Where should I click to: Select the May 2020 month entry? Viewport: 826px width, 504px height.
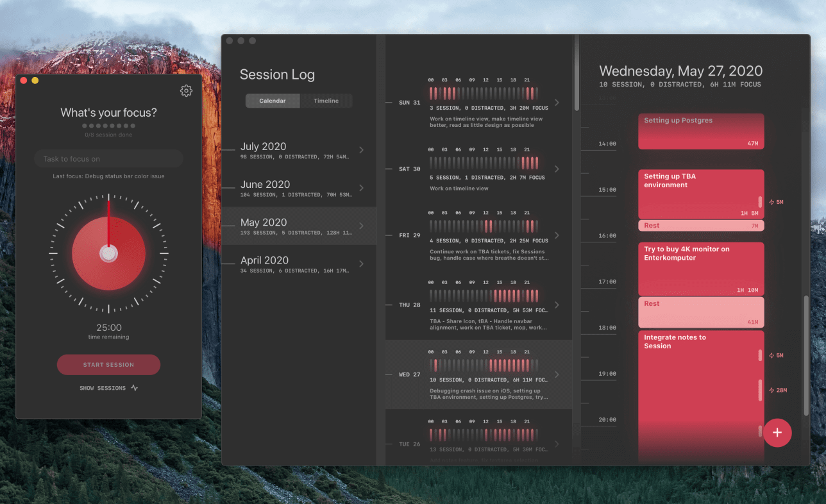pyautogui.click(x=295, y=226)
